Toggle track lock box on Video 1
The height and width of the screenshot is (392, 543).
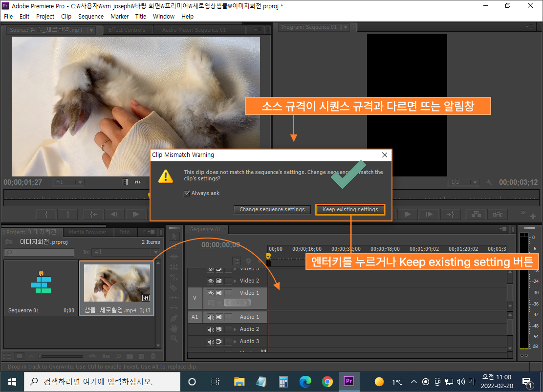coord(228,293)
